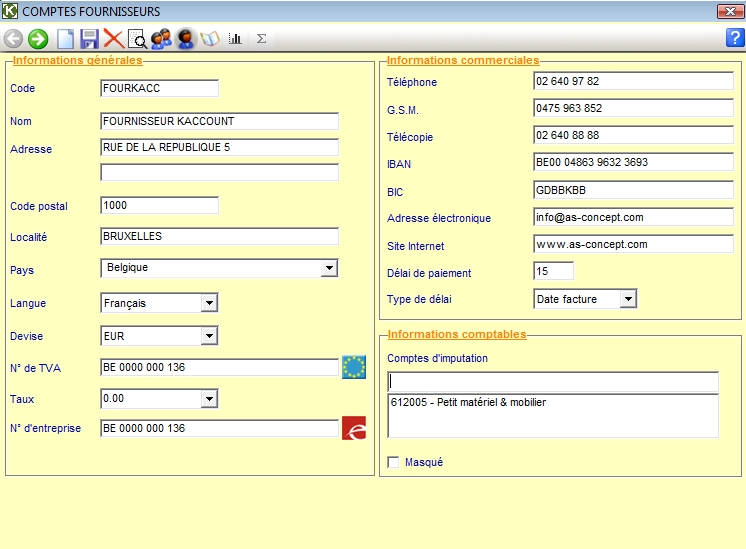Image resolution: width=746 pixels, height=549 pixels.
Task: Show statistics bar chart
Action: pyautogui.click(x=235, y=39)
